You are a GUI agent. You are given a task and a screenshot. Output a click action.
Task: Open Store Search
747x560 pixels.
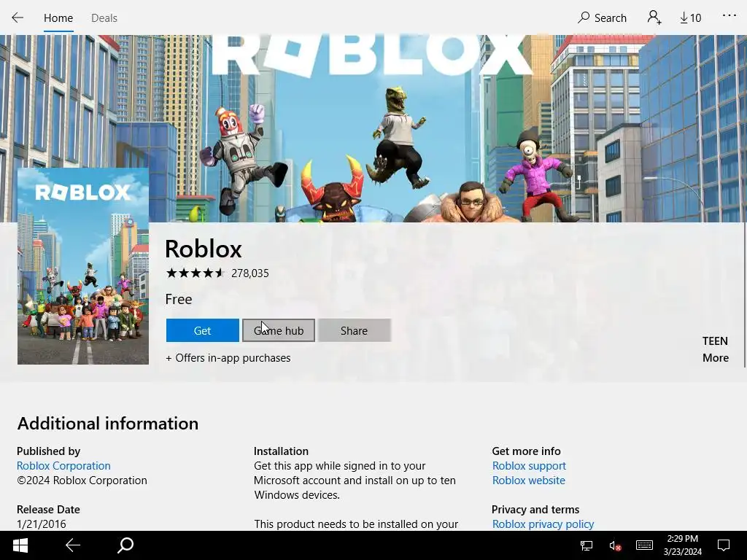coord(602,17)
